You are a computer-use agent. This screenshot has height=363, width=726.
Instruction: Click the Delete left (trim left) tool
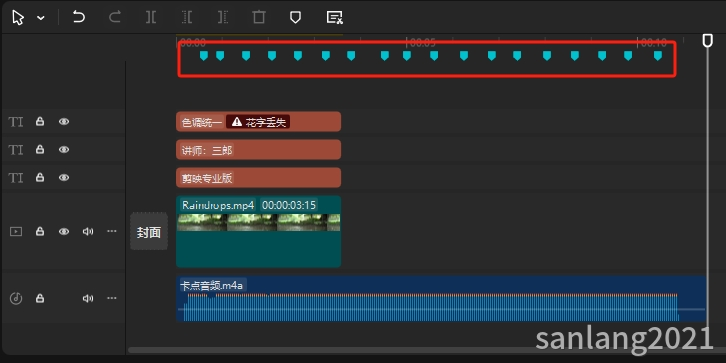(x=187, y=18)
